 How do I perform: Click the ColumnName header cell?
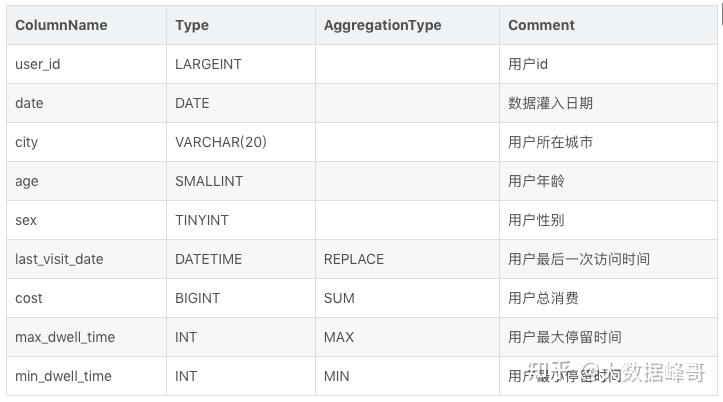61,25
